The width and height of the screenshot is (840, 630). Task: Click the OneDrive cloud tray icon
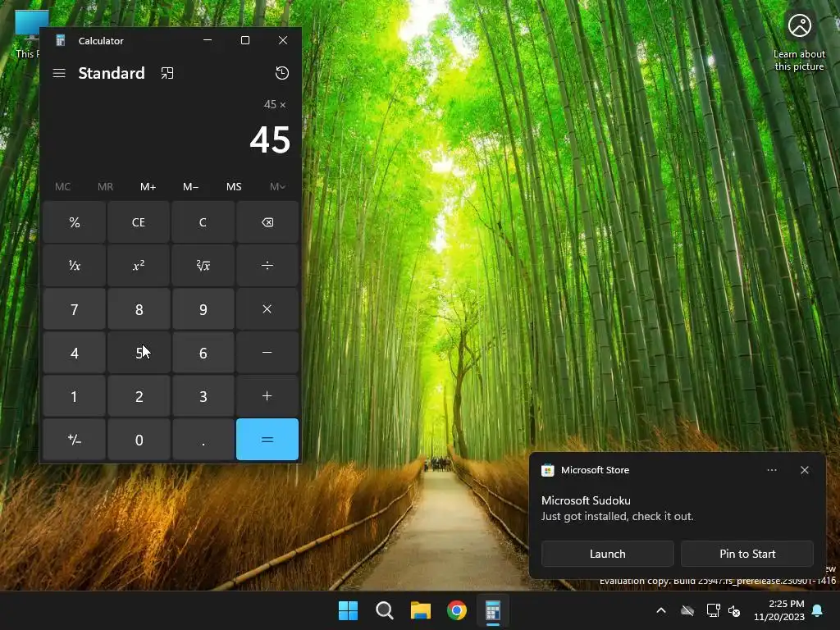tap(687, 610)
